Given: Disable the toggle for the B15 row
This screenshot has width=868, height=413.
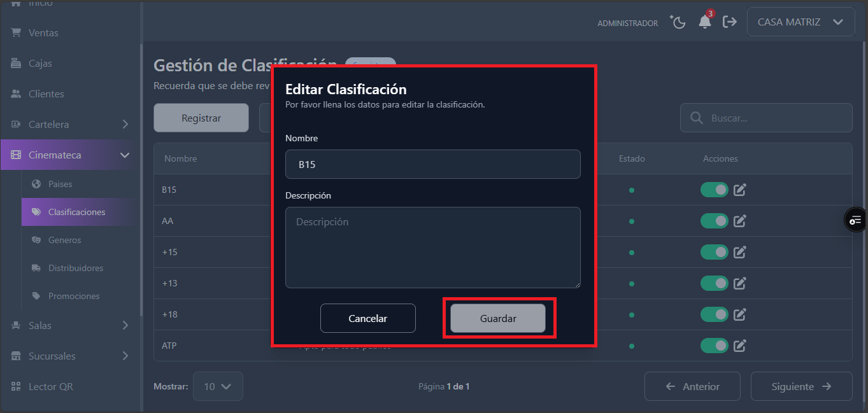Looking at the screenshot, I should pyautogui.click(x=714, y=190).
